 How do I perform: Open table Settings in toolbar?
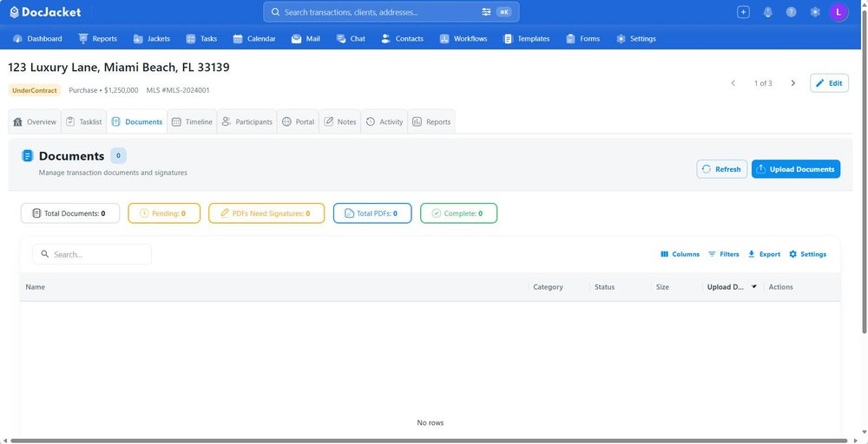pos(807,254)
